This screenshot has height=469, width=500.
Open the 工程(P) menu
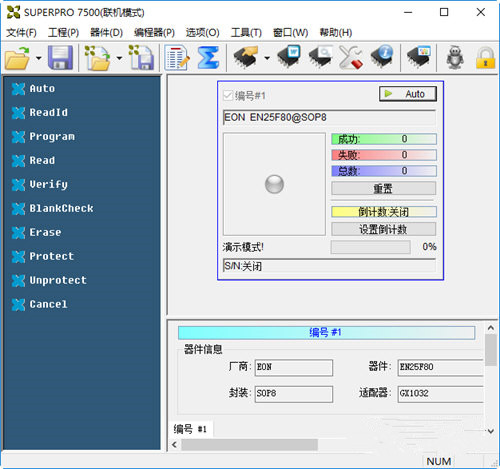(63, 33)
